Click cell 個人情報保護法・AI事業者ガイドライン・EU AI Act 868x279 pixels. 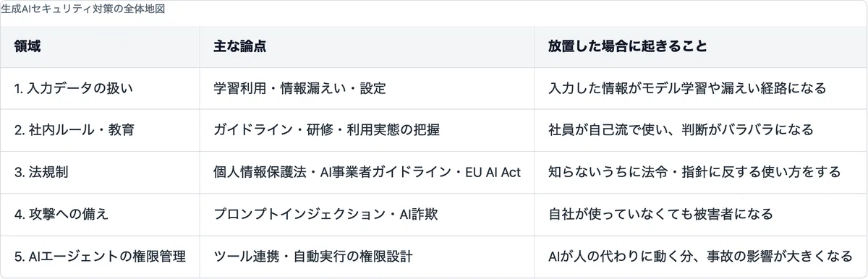tap(367, 172)
